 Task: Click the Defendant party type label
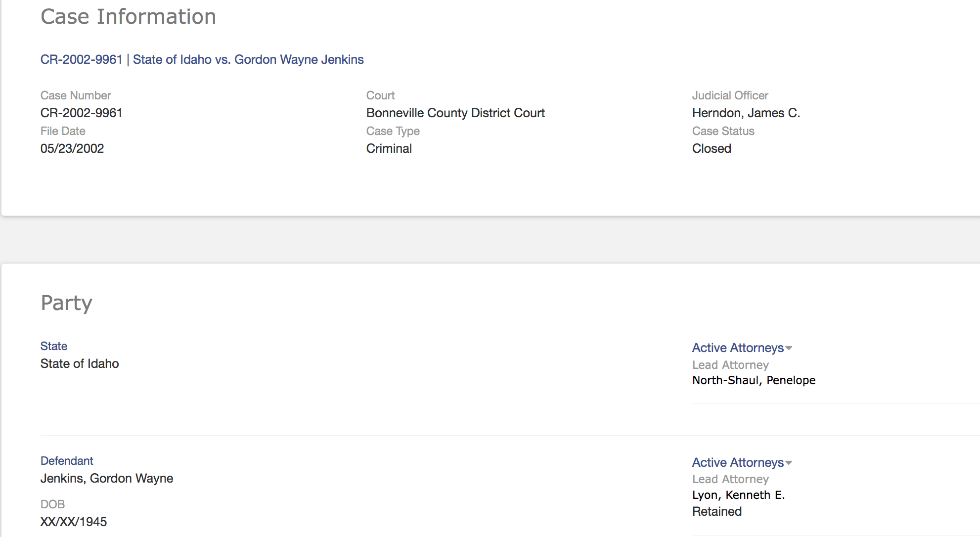click(67, 461)
